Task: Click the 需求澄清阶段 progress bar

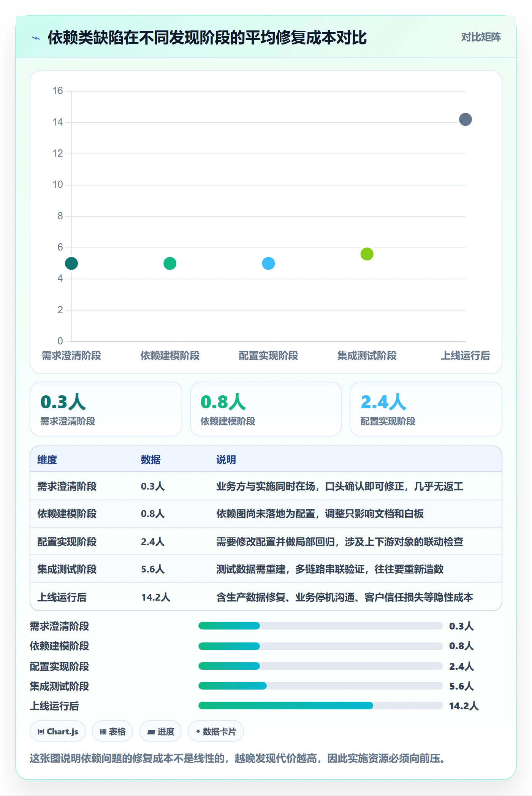Action: click(321, 626)
